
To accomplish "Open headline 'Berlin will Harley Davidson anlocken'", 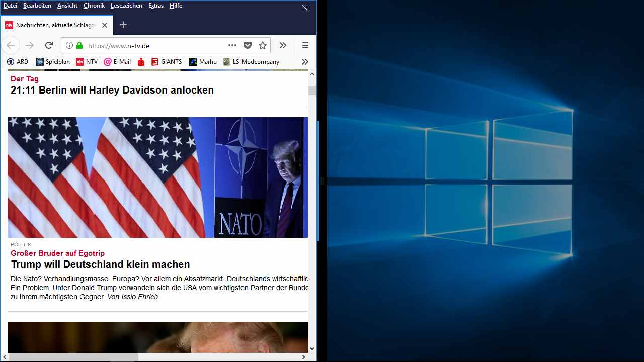I will click(112, 90).
